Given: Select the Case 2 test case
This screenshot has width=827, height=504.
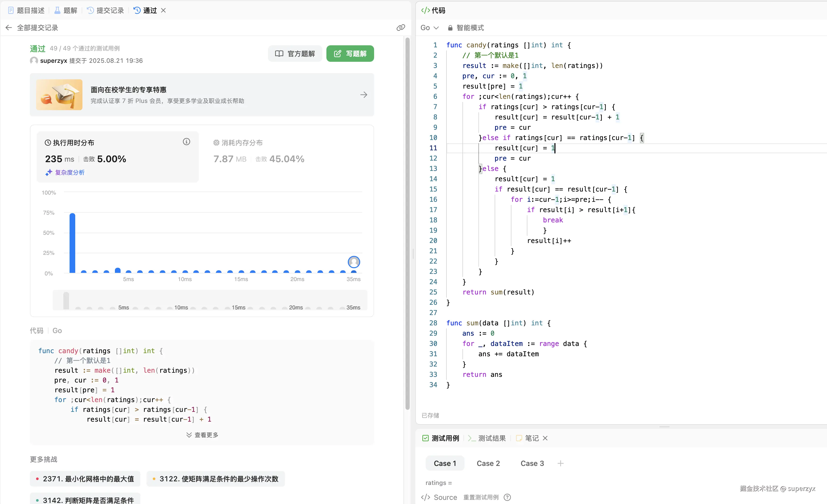Looking at the screenshot, I should pos(488,463).
